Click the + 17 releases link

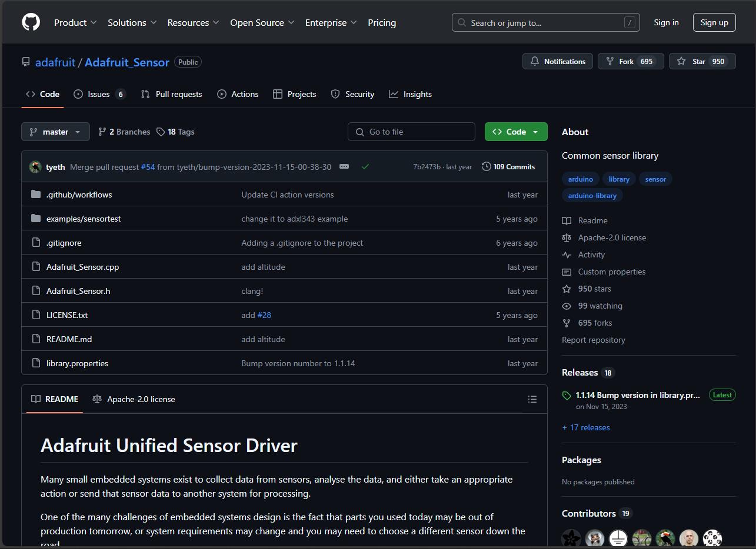(x=586, y=427)
